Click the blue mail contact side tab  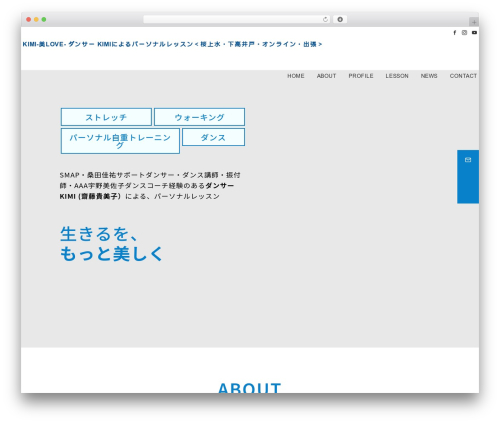click(x=468, y=177)
